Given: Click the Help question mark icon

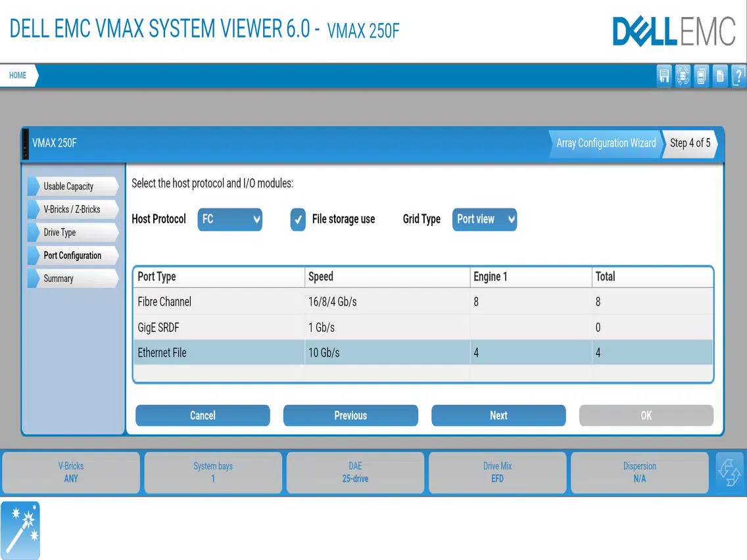Looking at the screenshot, I should pyautogui.click(x=738, y=76).
